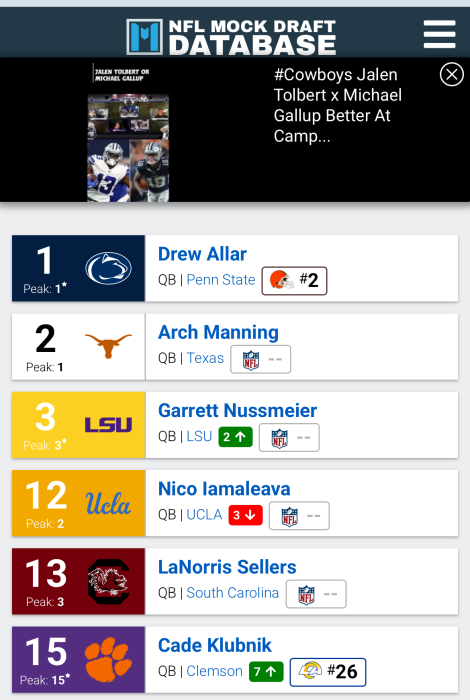Open Arch Manning's player profile
The width and height of the screenshot is (470, 700).
pos(218,332)
